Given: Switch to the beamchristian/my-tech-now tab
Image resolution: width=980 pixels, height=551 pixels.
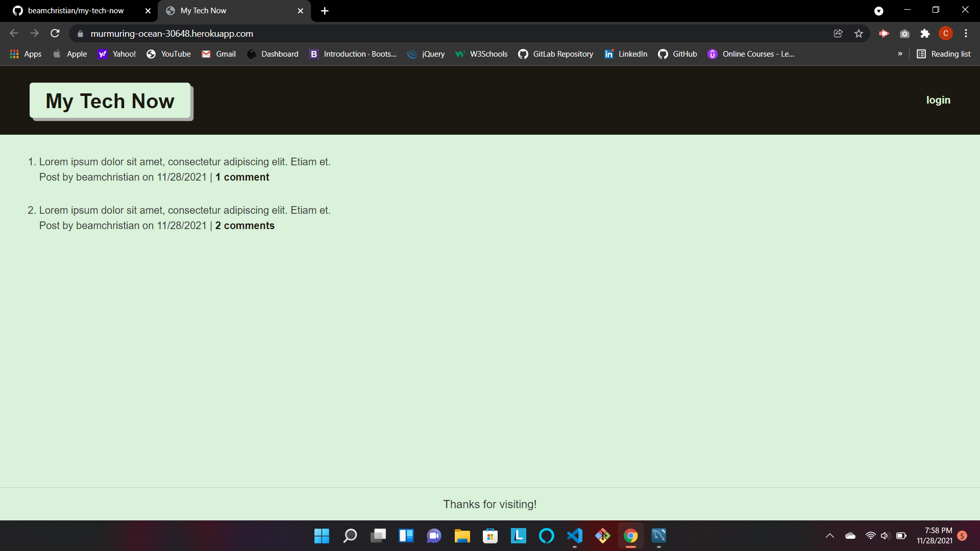Looking at the screenshot, I should (77, 11).
